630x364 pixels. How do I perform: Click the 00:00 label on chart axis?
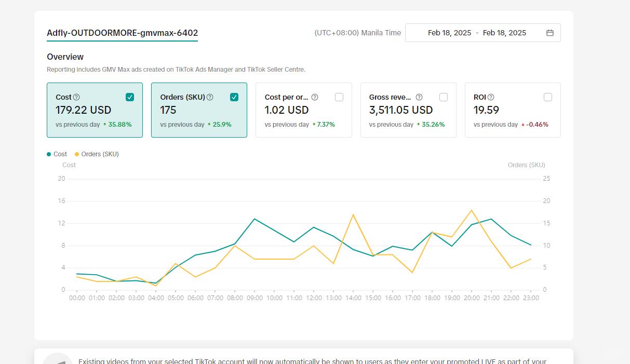(77, 298)
